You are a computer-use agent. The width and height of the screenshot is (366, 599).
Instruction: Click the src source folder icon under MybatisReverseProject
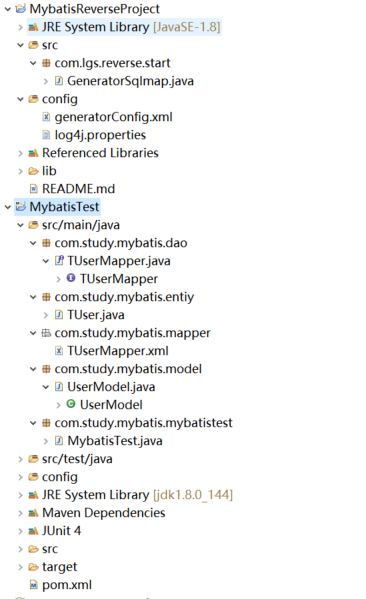[x=33, y=45]
